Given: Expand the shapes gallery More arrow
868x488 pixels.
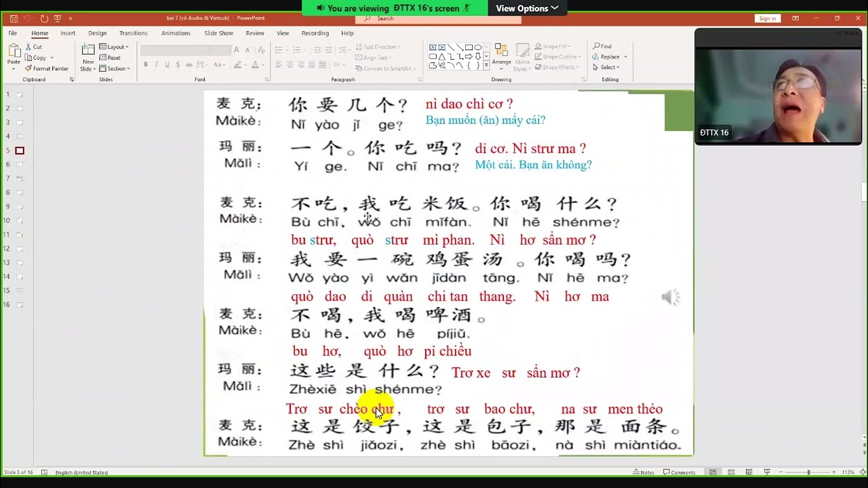Looking at the screenshot, I should 486,66.
